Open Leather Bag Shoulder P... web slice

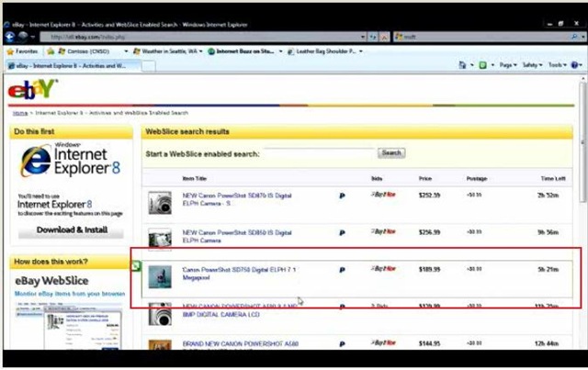pyautogui.click(x=322, y=51)
